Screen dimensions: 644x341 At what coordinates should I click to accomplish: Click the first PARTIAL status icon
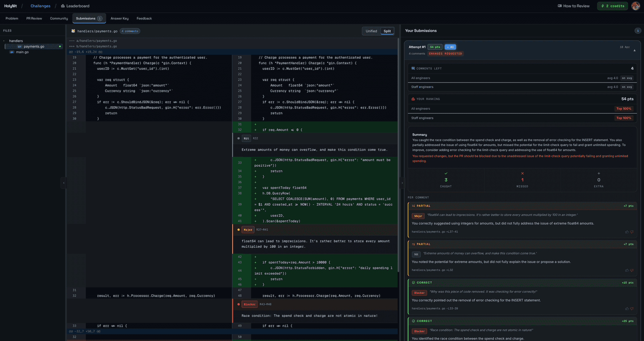(414, 206)
